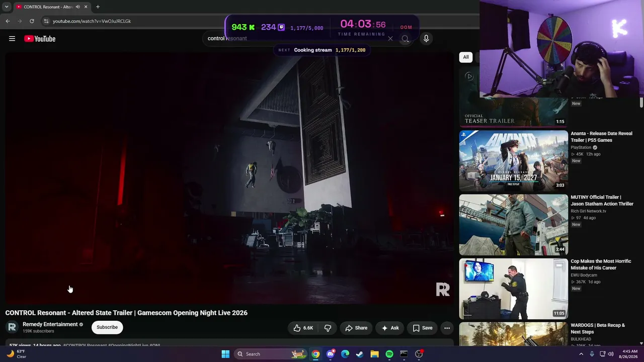Open the Cop Makes Horrific Mistake thumbnail
This screenshot has height=362, width=644.
tap(513, 289)
